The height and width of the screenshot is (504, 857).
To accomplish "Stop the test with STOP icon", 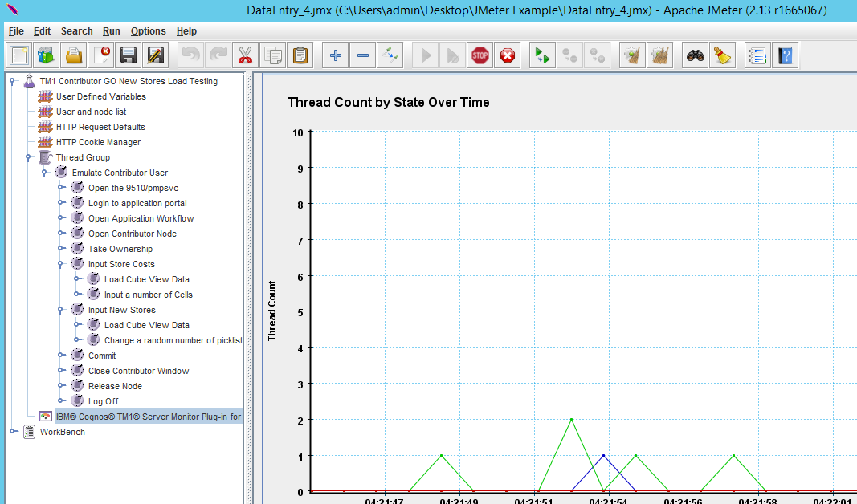I will tap(480, 55).
